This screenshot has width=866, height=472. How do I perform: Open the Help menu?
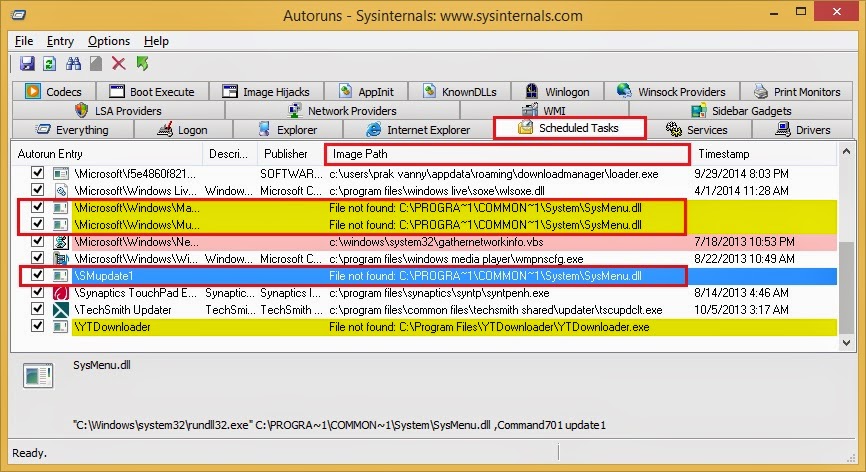click(156, 41)
